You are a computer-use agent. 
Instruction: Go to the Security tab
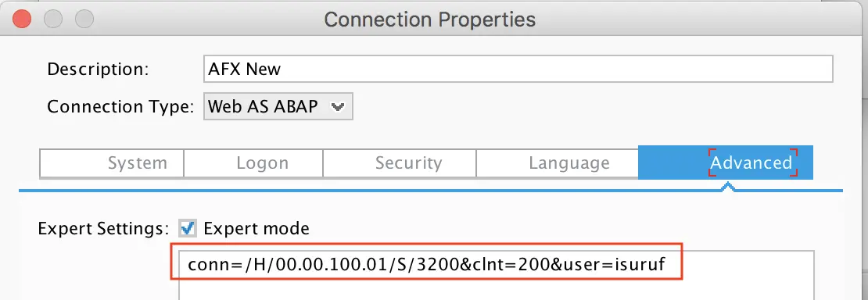pyautogui.click(x=399, y=162)
